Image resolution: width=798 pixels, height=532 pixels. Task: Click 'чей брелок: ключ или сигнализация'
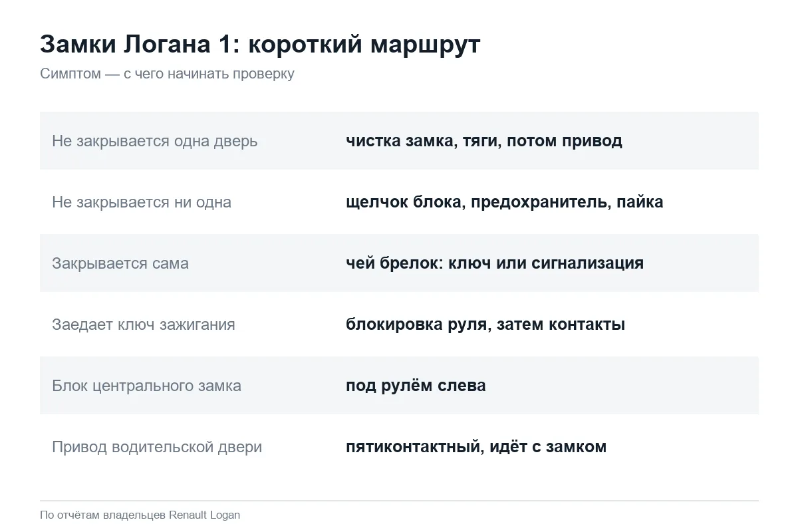coord(495,263)
